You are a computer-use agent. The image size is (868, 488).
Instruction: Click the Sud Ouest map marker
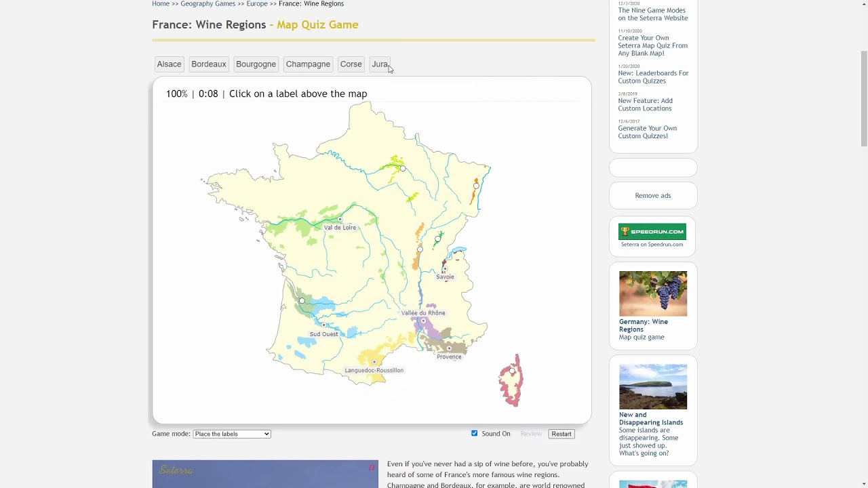pos(324,325)
